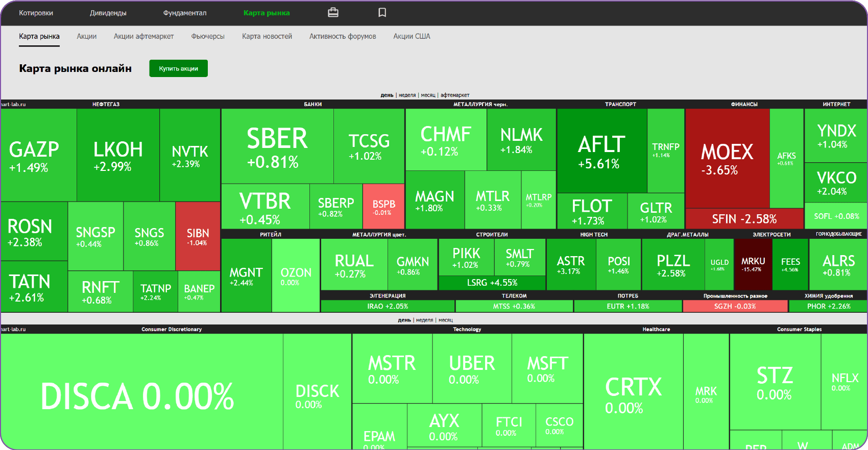
Task: Switch to the Фьючерсы tab
Action: click(x=208, y=36)
